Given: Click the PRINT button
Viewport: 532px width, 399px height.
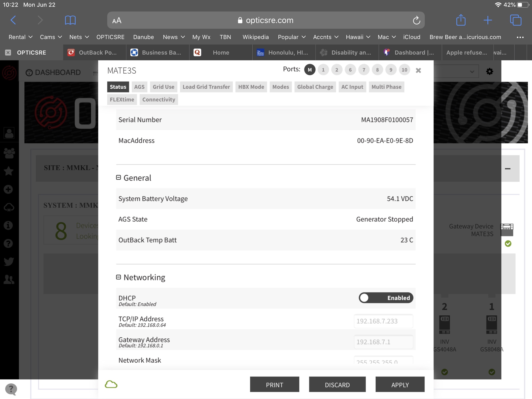Looking at the screenshot, I should [x=275, y=384].
